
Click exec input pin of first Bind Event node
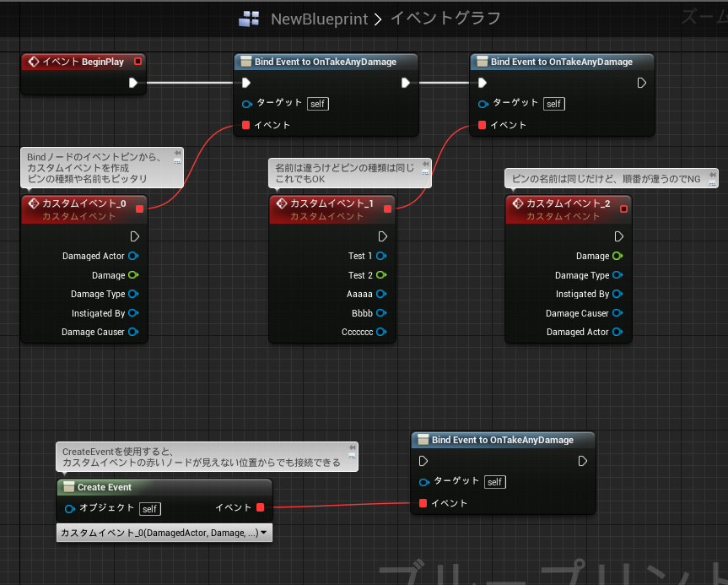(246, 83)
